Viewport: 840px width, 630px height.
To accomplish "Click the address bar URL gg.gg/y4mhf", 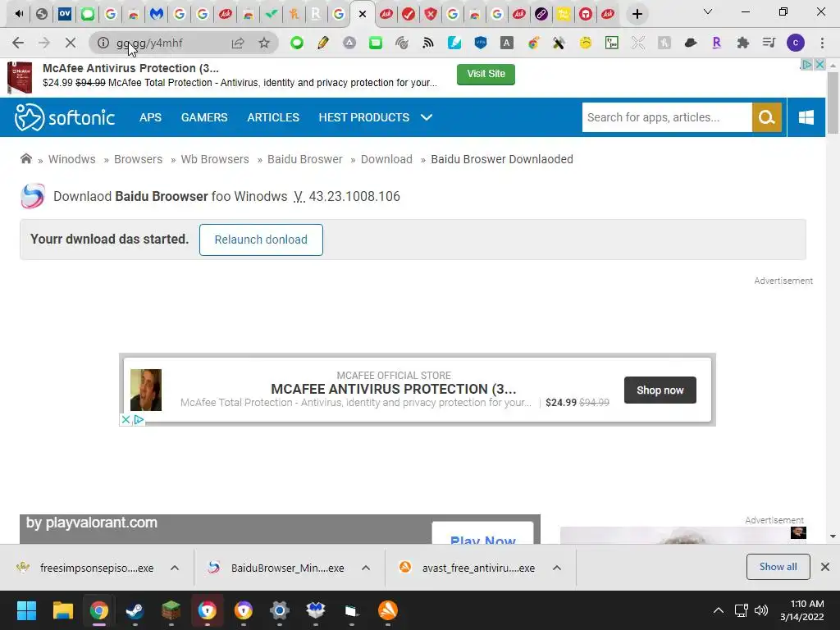I will point(149,43).
